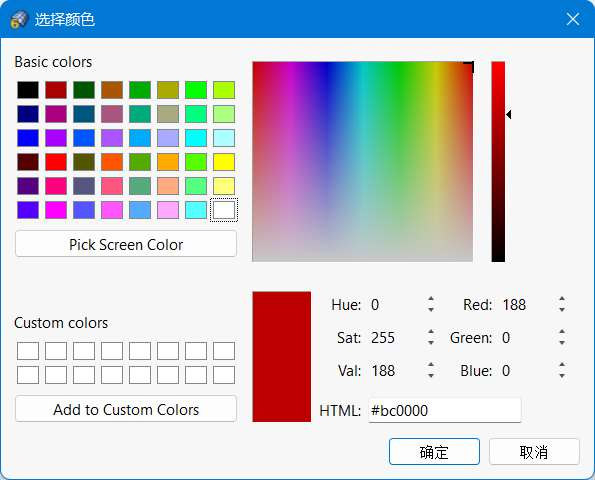Click the Pick Screen Color button
This screenshot has width=595, height=480.
coord(126,244)
